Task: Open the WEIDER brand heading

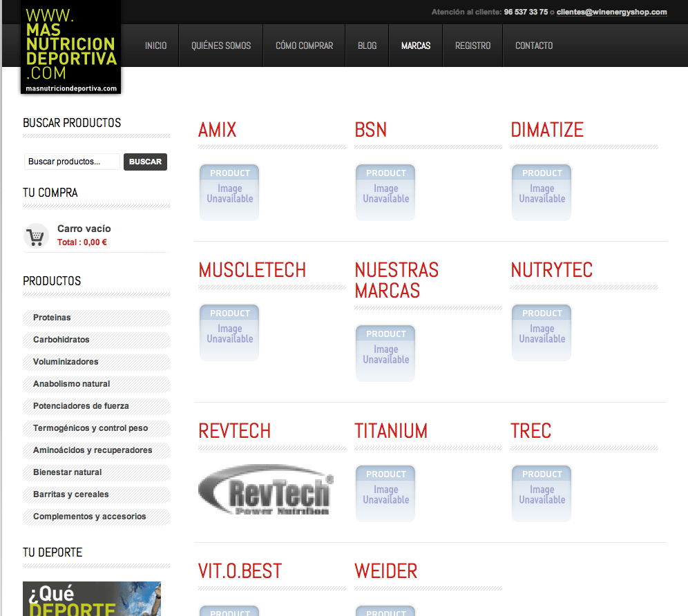Action: click(386, 571)
